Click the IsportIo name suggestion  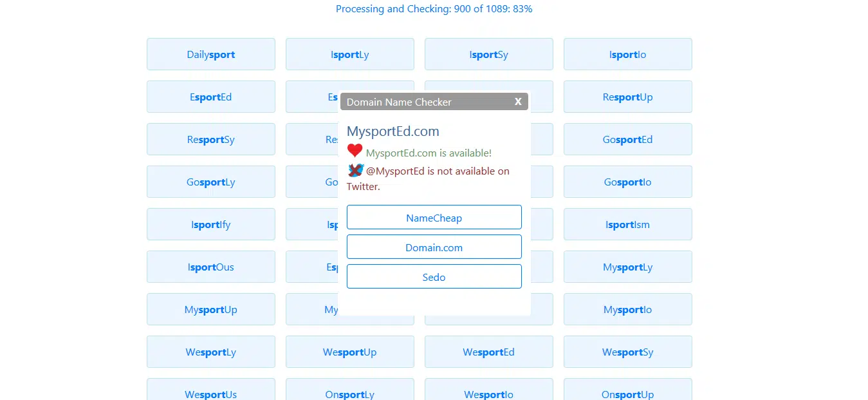[x=627, y=55]
